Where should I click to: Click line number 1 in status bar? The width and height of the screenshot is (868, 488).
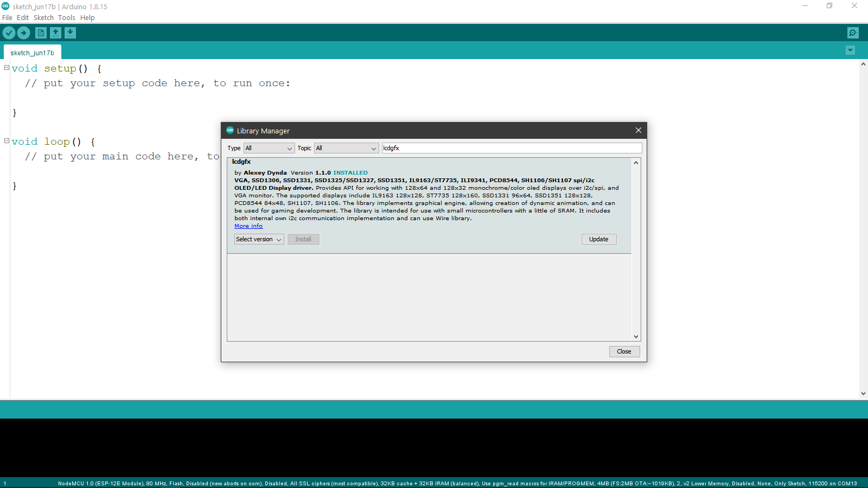click(5, 484)
